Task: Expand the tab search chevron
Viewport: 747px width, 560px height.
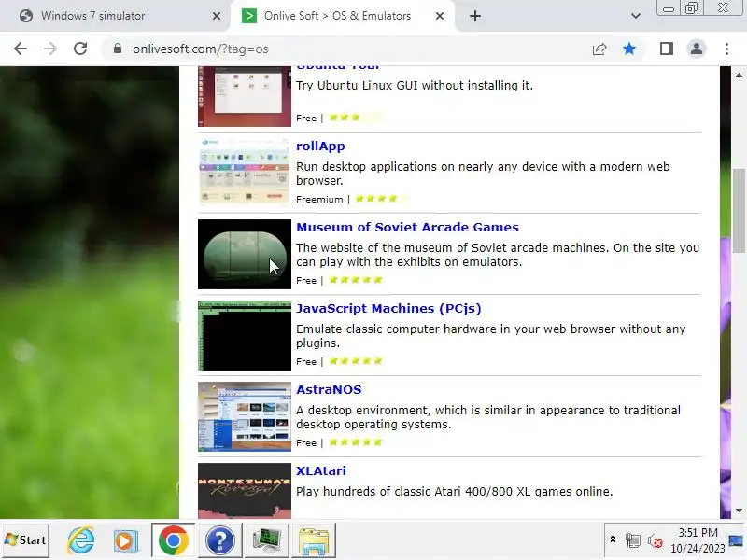Action: 636,16
